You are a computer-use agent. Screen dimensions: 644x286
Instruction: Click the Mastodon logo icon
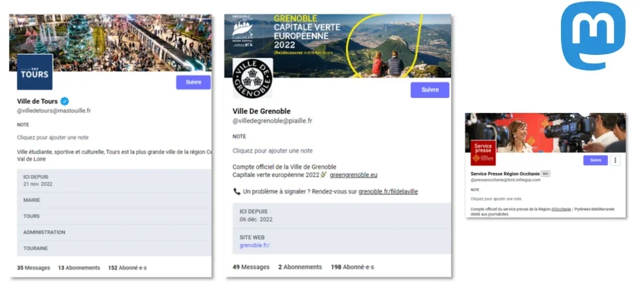tap(593, 36)
